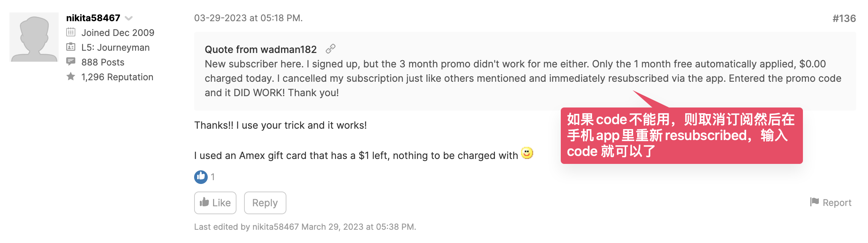Click the Joined date calendar icon
Screen dimensions: 868x243
(x=71, y=32)
